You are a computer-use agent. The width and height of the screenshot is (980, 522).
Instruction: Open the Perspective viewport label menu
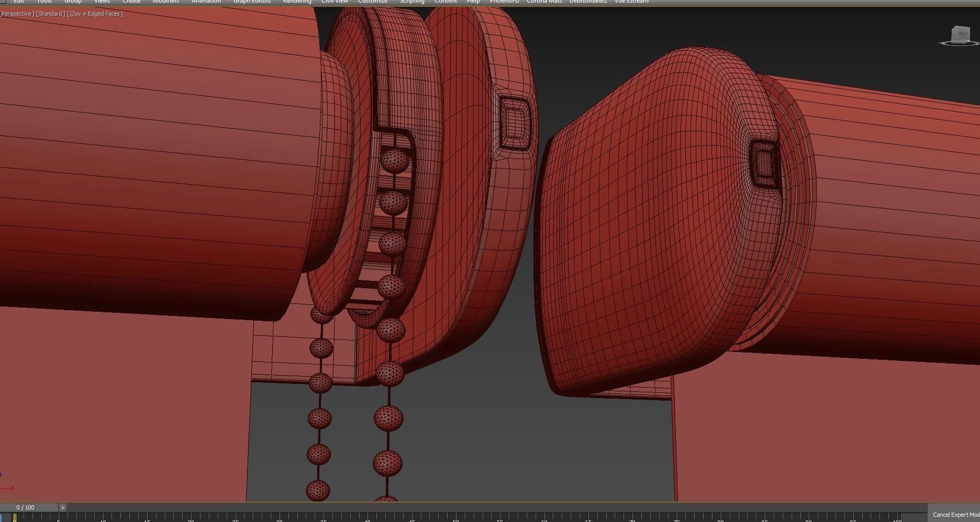click(x=17, y=14)
